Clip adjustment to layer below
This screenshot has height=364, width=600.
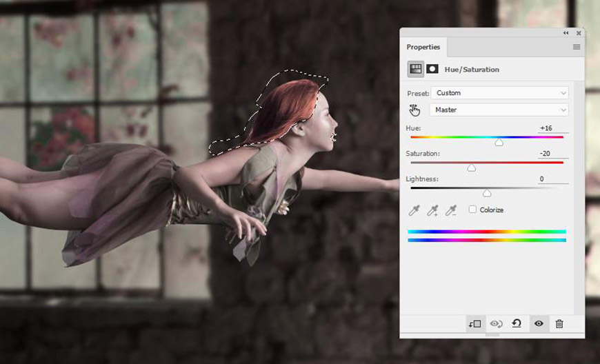[x=475, y=324]
